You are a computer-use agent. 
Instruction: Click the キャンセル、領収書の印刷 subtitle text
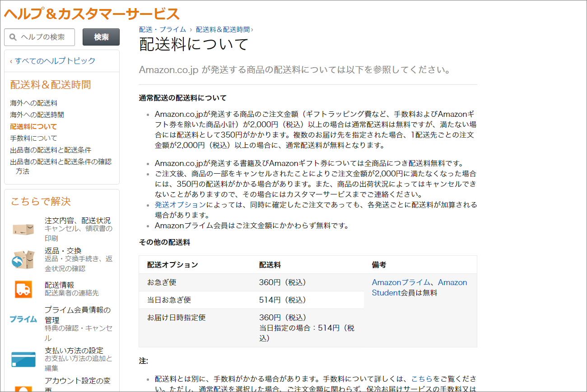click(x=79, y=234)
